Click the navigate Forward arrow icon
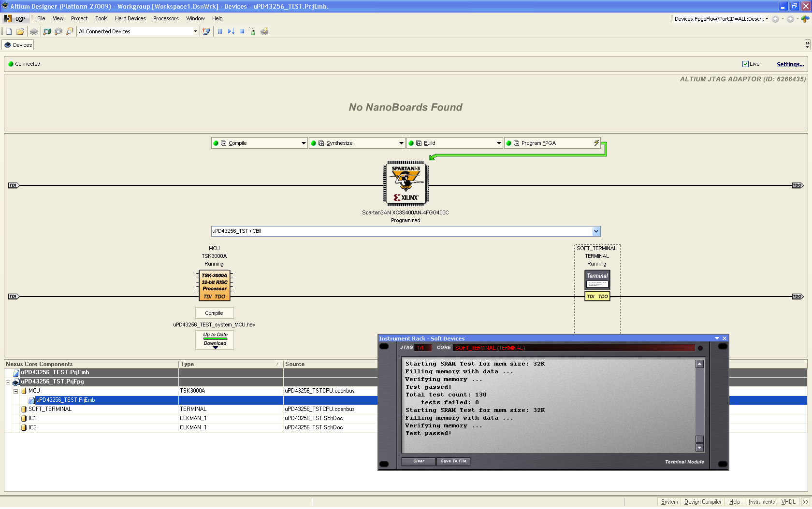Viewport: 812px width, 509px height. tap(790, 19)
